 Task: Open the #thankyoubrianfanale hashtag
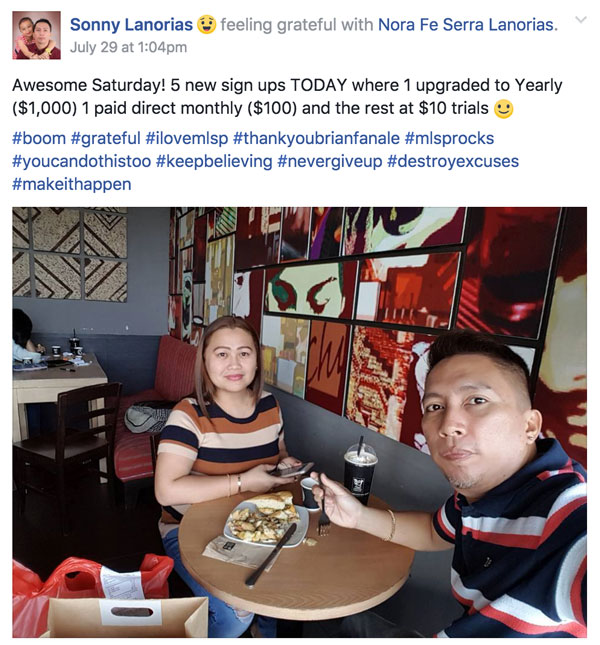click(x=316, y=138)
